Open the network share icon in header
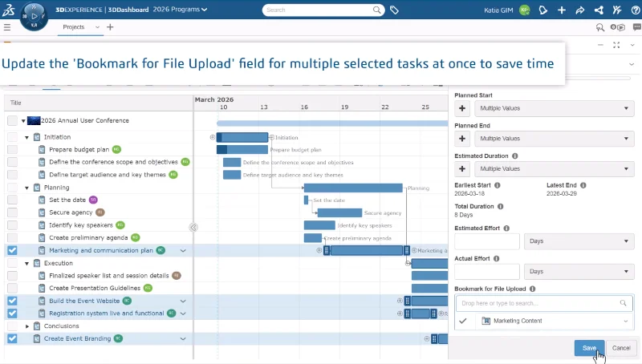 599,10
